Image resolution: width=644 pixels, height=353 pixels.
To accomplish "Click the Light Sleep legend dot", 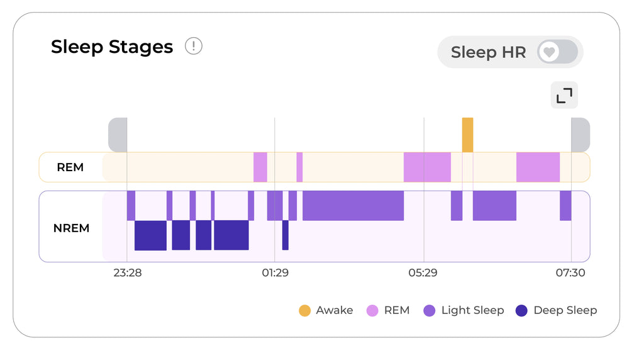I will [x=430, y=310].
